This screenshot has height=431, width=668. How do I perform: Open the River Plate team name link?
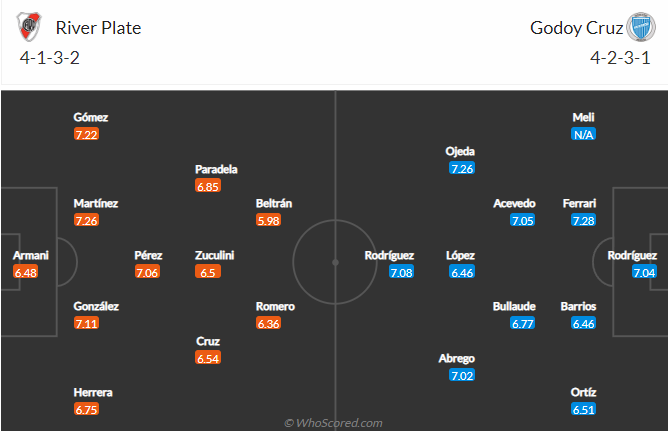coord(98,28)
